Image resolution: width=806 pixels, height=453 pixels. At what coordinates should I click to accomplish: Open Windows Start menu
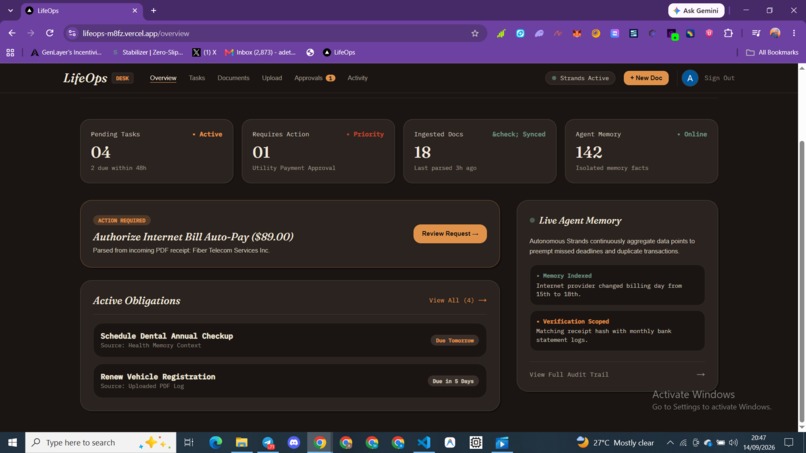12,442
